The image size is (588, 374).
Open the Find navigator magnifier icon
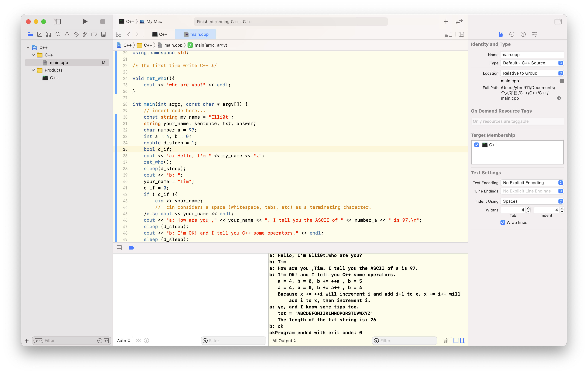[58, 34]
